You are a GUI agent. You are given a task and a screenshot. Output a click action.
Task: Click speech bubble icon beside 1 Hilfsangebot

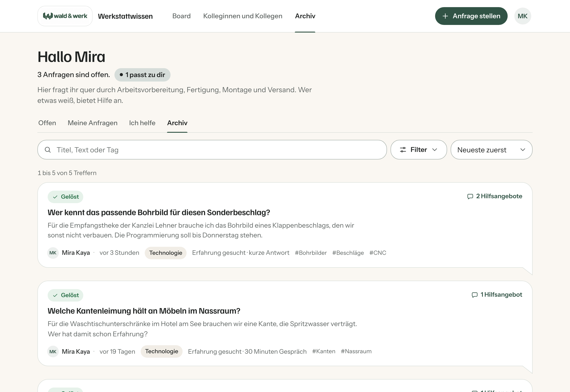pos(474,295)
